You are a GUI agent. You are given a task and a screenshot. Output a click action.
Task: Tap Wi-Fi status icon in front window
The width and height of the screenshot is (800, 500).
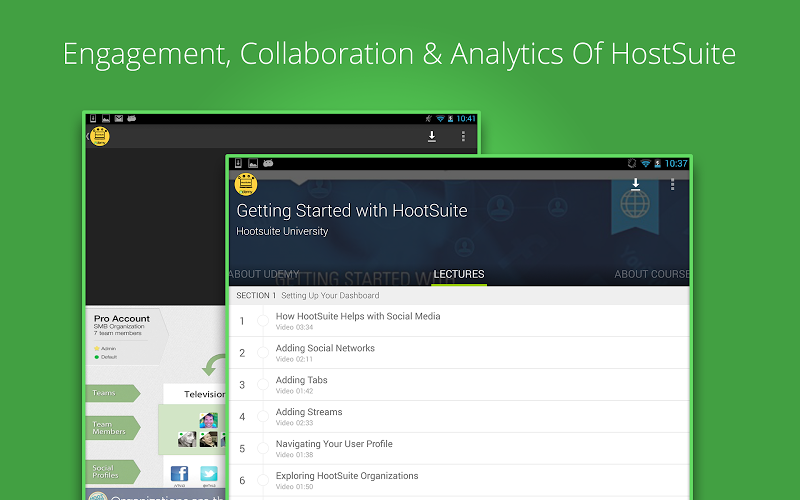coord(645,163)
